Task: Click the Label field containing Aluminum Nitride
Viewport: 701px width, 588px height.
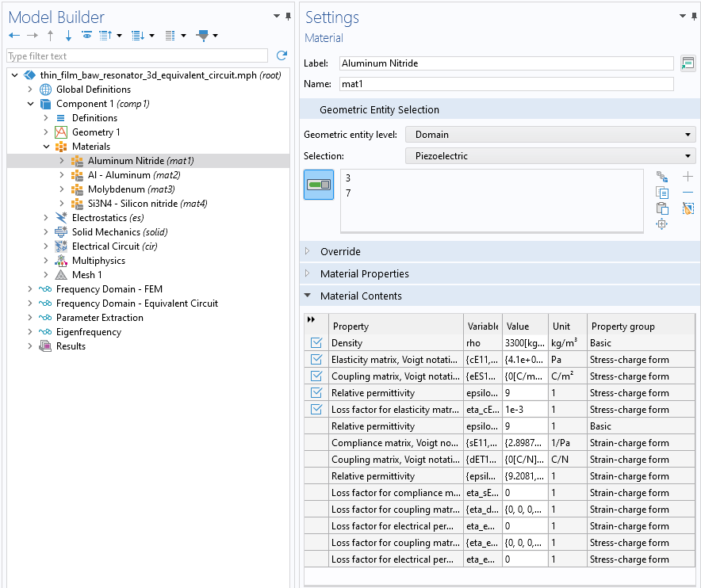Action: (x=506, y=63)
